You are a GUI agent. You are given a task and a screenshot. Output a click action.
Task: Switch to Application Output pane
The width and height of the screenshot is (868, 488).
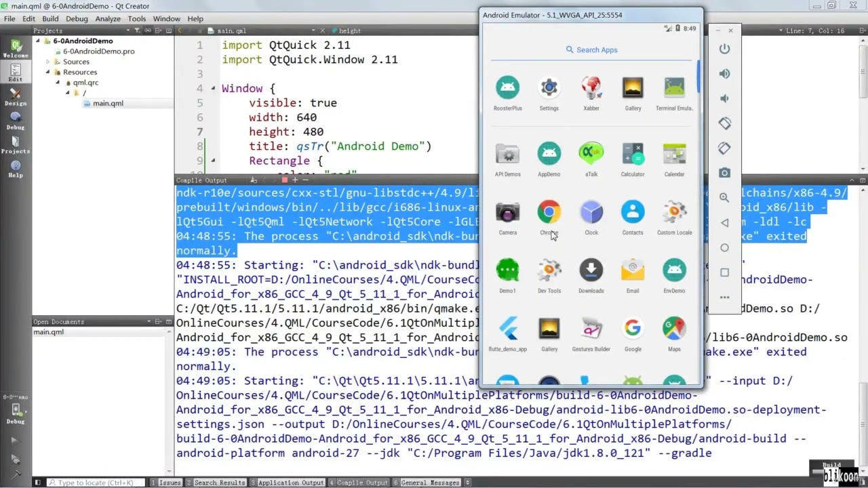pos(288,483)
